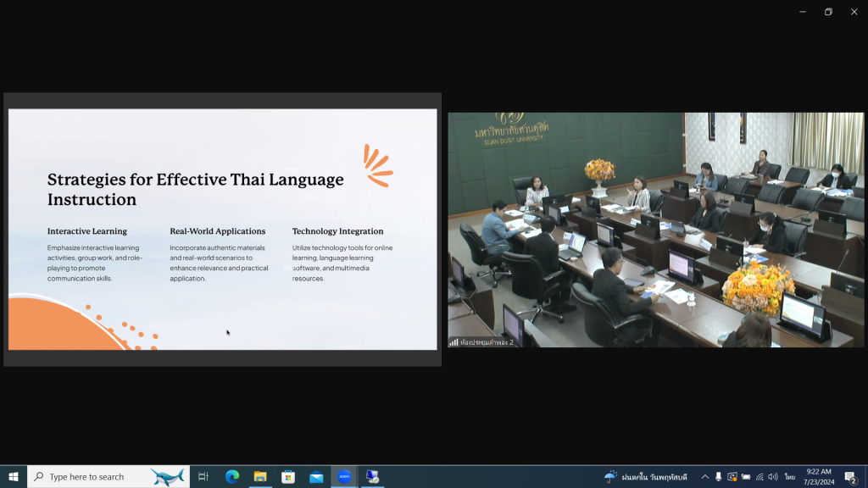Open the Windows Start menu
This screenshot has width=868, height=488.
tap(14, 477)
